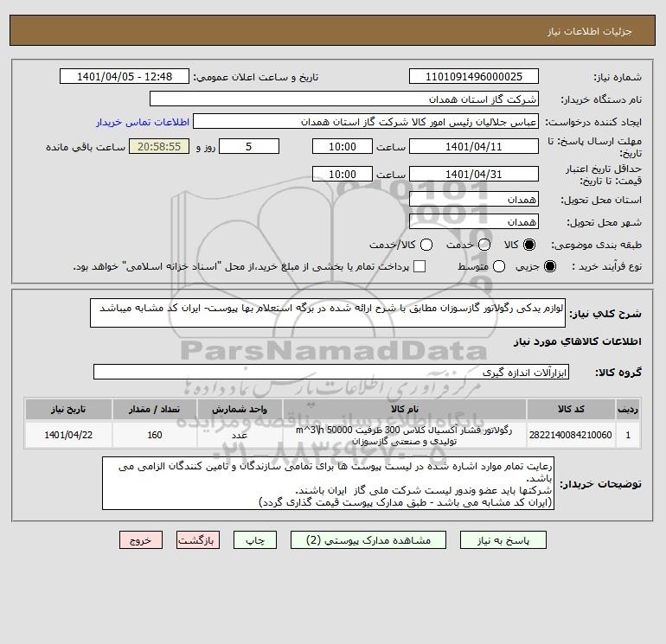Click the کد کالا column header
Viewport: 666px width, 644px height.
(571, 409)
